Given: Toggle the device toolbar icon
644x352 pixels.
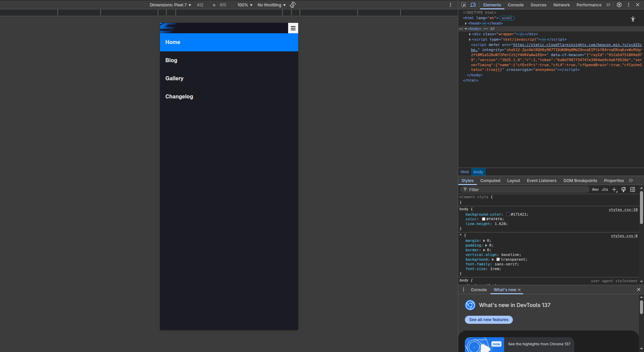Looking at the screenshot, I should [473, 5].
